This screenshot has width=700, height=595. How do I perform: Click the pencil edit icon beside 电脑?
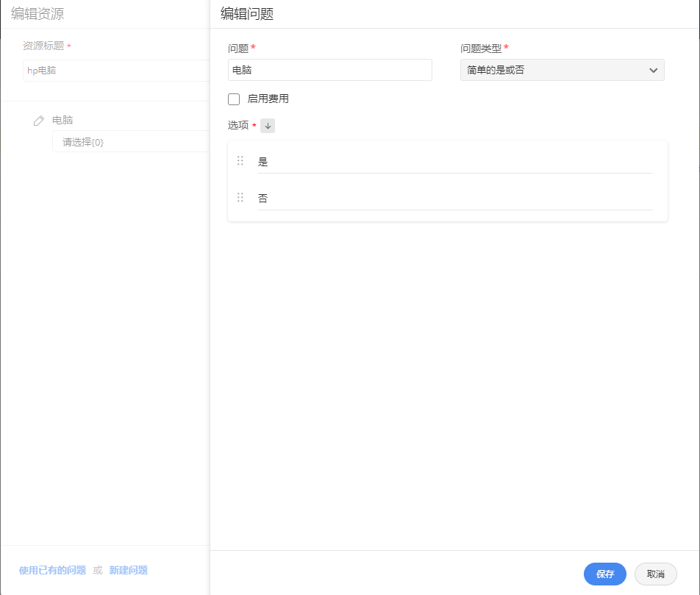coord(39,121)
